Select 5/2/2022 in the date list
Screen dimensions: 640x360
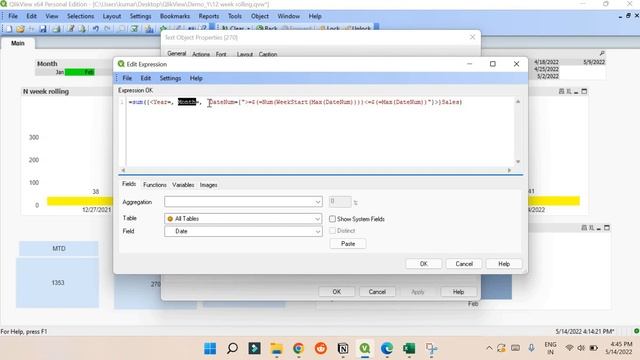point(547,76)
